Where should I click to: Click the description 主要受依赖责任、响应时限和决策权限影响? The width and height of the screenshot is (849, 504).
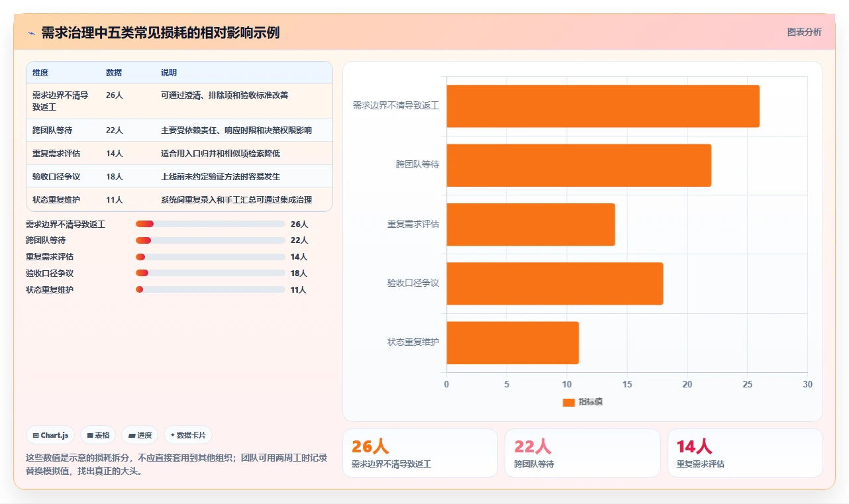click(236, 130)
